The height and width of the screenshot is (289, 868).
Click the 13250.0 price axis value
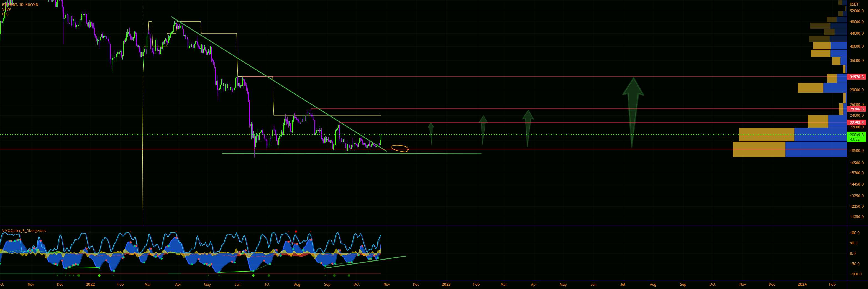(857, 196)
